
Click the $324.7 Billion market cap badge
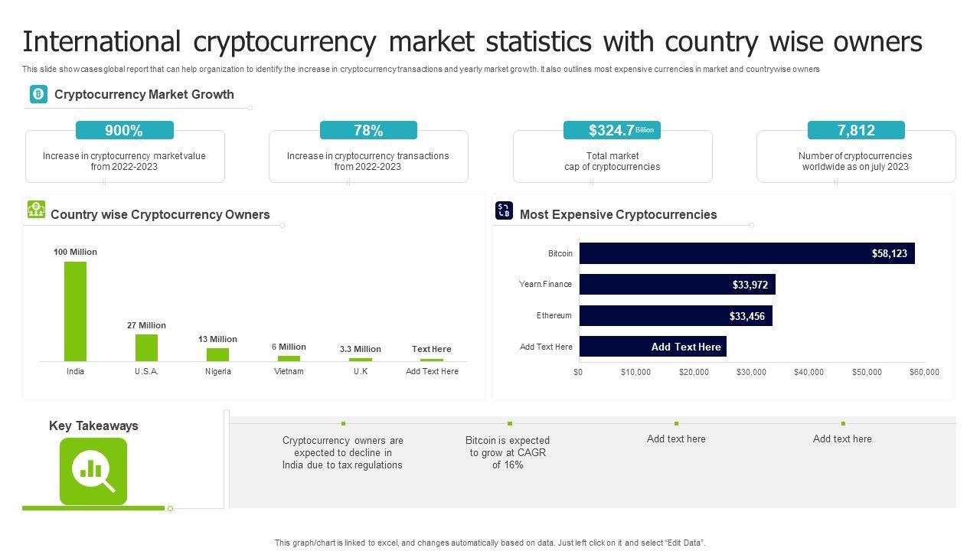click(612, 130)
